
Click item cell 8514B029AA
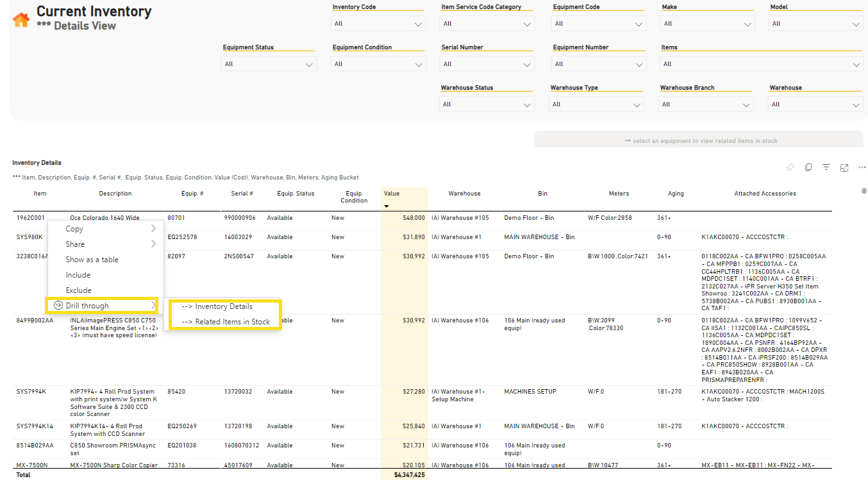coord(35,446)
